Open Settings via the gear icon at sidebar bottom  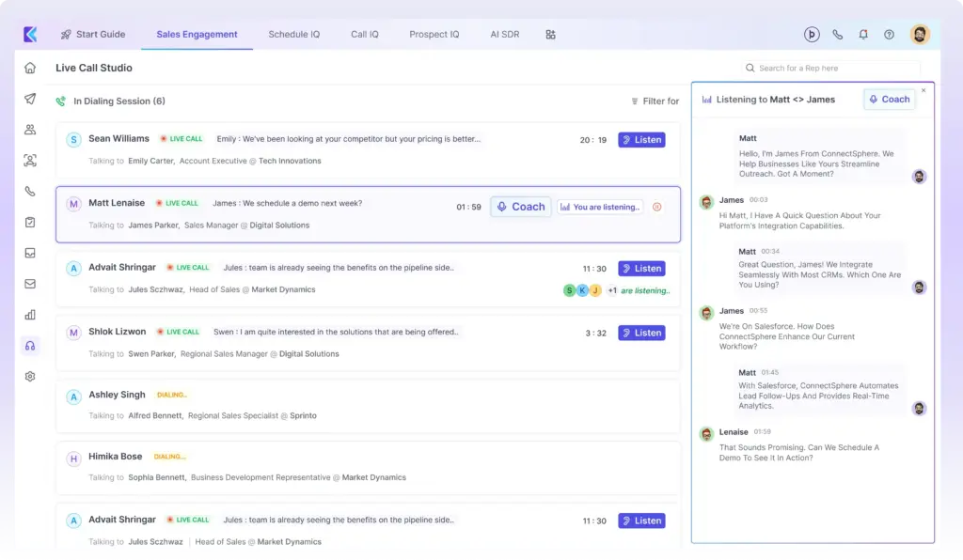29,376
